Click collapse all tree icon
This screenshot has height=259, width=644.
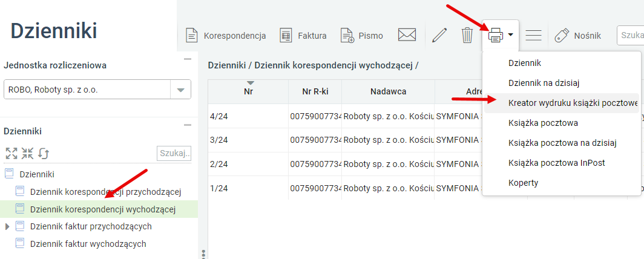pos(27,154)
